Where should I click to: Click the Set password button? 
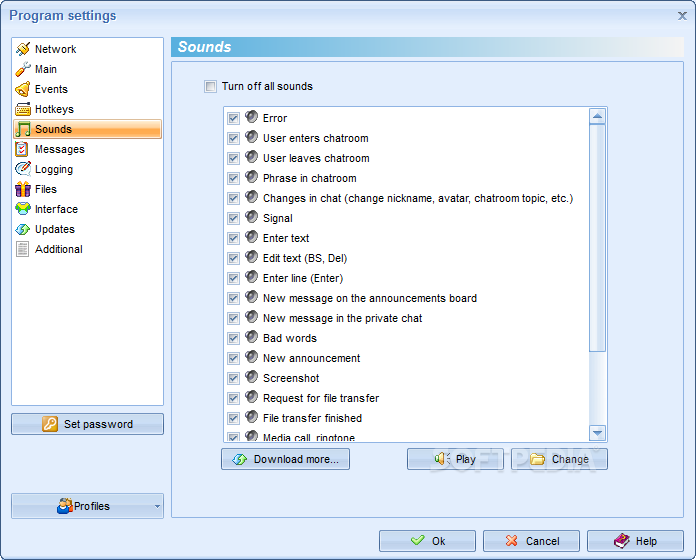[x=87, y=424]
